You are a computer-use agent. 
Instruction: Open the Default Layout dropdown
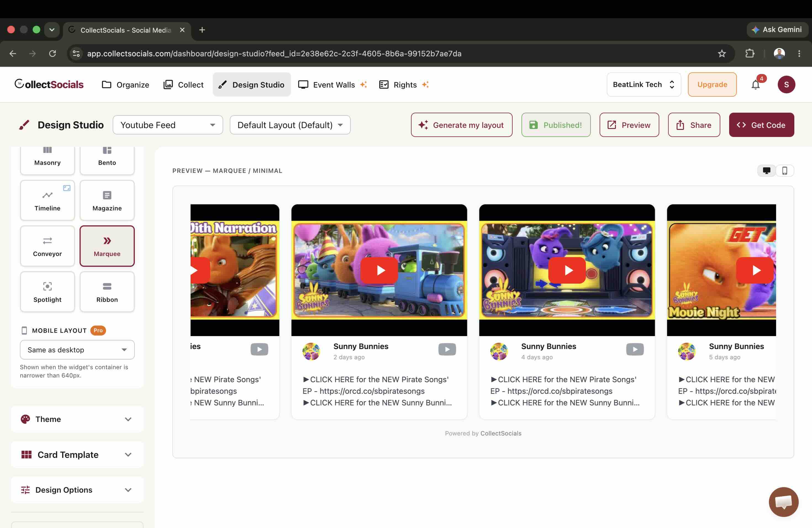click(x=290, y=125)
